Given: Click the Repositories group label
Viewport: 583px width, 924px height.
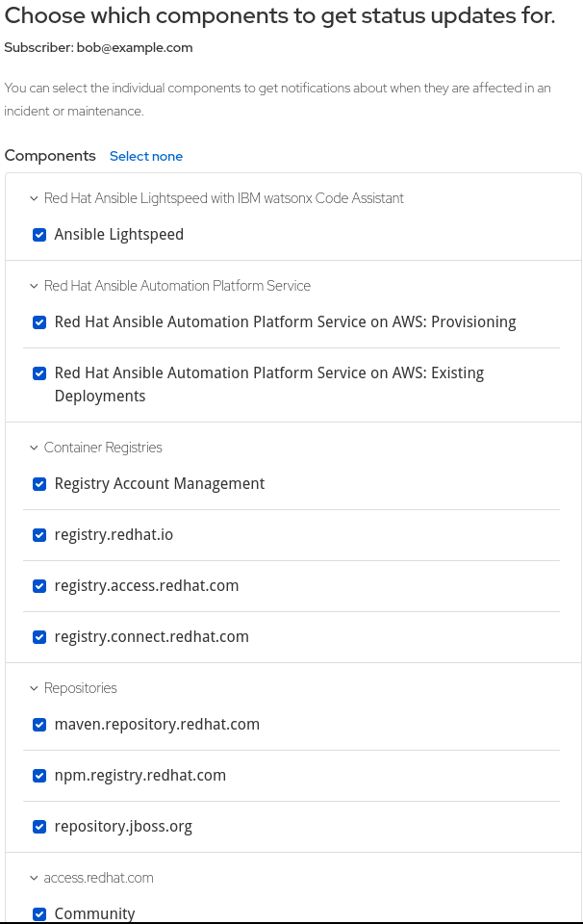Looking at the screenshot, I should click(x=81, y=688).
